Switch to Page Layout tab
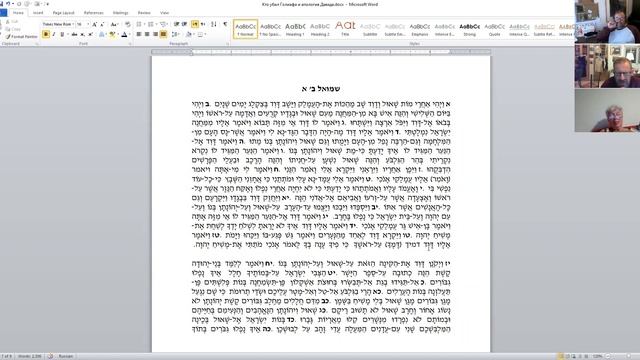 [x=64, y=13]
